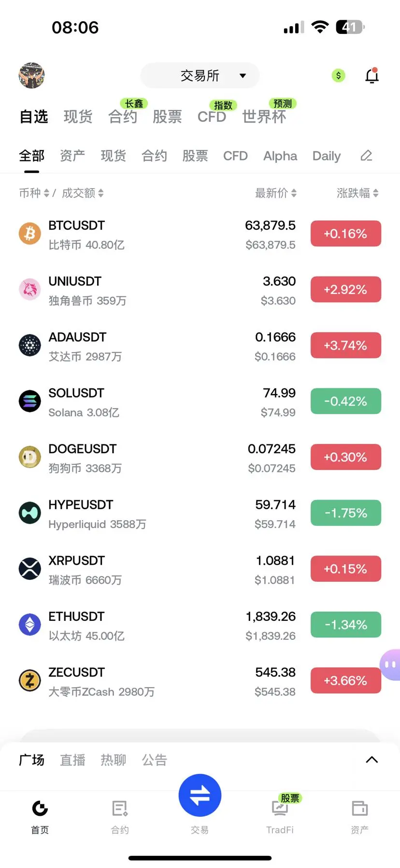
Task: Tap the +0.16% BTCUSDT change button
Action: (346, 234)
